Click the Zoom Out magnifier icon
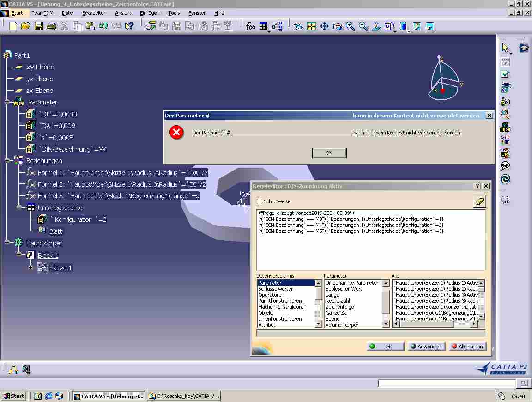The height and width of the screenshot is (402, 532). coord(363,26)
